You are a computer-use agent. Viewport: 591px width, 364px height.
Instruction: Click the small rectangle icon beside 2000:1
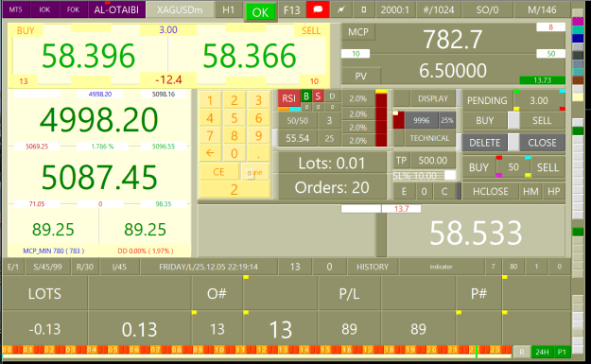tap(364, 9)
